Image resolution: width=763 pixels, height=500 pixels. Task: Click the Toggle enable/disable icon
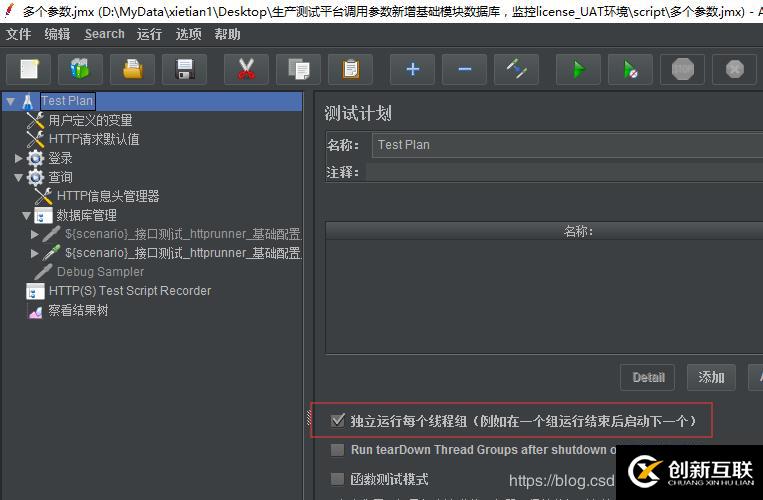point(516,69)
